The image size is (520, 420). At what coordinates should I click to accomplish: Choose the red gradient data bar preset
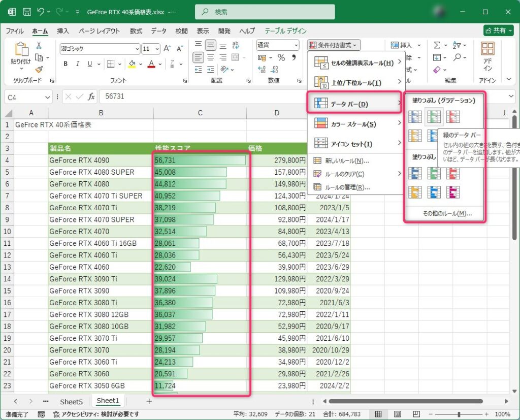[453, 117]
